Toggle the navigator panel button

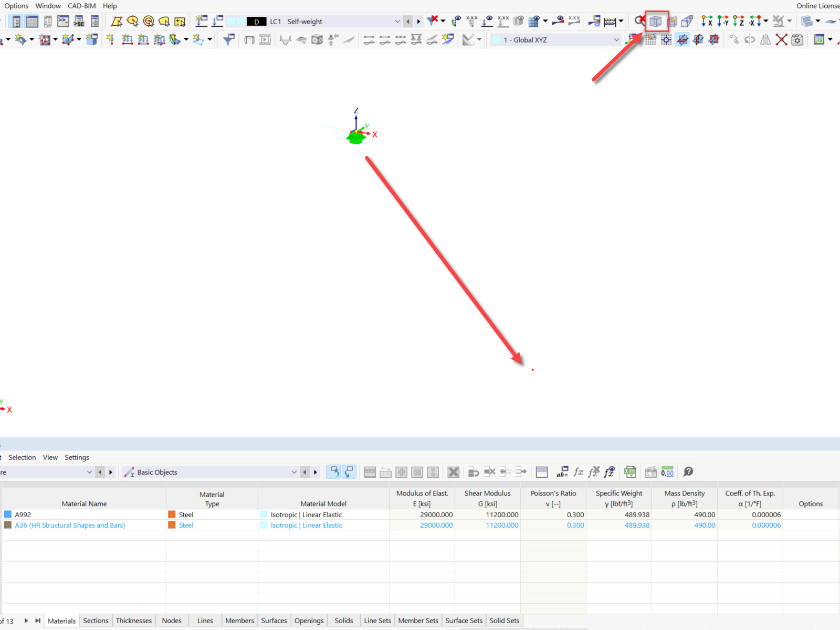pyautogui.click(x=16, y=22)
